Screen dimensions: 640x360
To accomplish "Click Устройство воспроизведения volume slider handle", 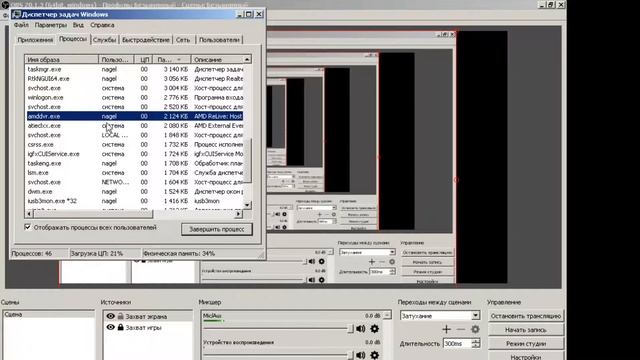I will coord(350,356).
